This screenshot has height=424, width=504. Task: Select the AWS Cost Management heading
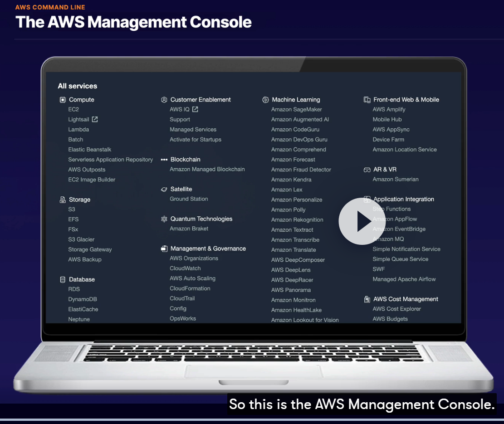click(x=406, y=299)
